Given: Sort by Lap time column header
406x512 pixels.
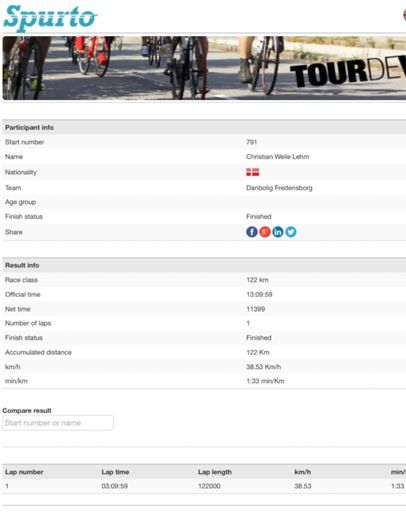Looking at the screenshot, I should pos(115,472).
